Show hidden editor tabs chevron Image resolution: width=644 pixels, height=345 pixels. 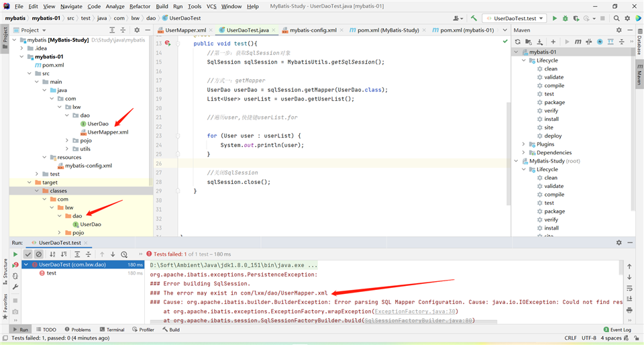click(504, 30)
